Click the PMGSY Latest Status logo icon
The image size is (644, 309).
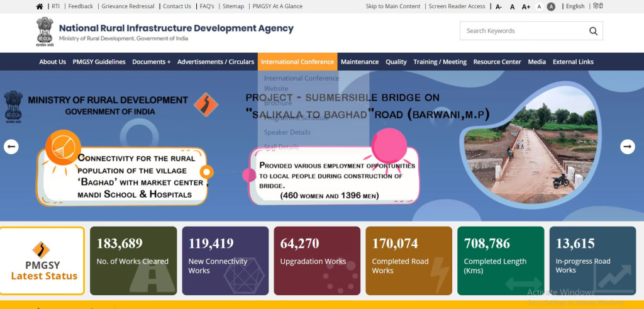tap(41, 250)
